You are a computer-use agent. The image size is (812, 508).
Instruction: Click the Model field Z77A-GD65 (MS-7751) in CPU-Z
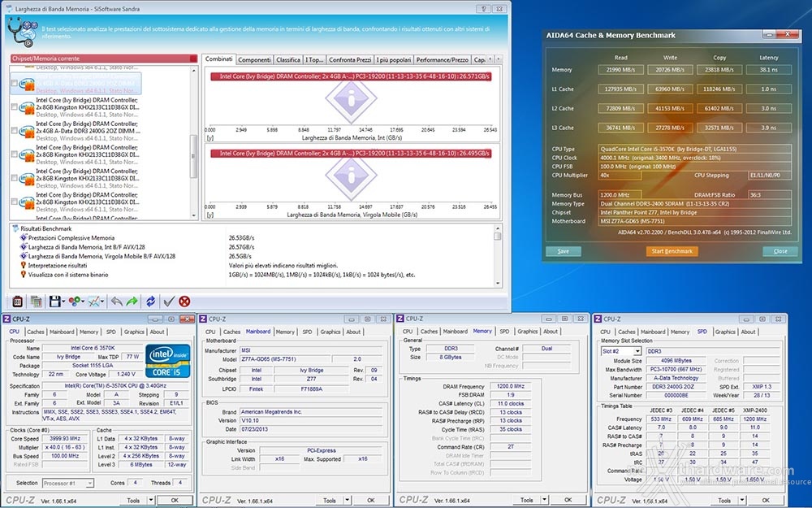click(285, 359)
